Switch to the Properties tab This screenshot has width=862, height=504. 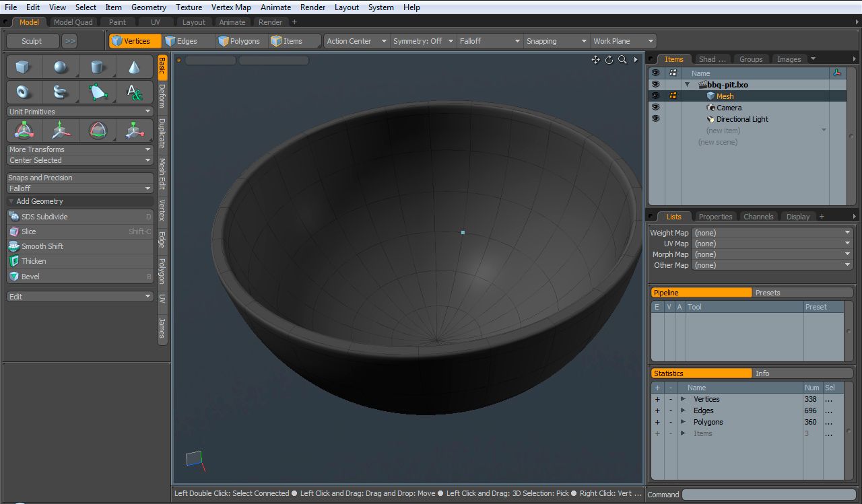point(715,216)
